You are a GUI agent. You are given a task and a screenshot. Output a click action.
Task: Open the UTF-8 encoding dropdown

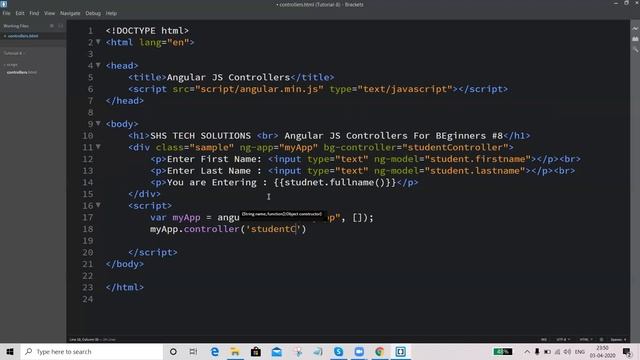click(x=563, y=340)
